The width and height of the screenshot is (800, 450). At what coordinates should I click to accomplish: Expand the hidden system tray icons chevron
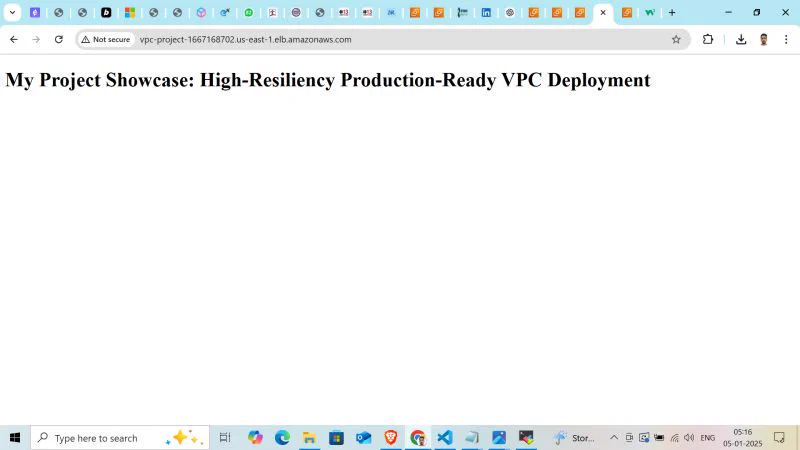614,438
